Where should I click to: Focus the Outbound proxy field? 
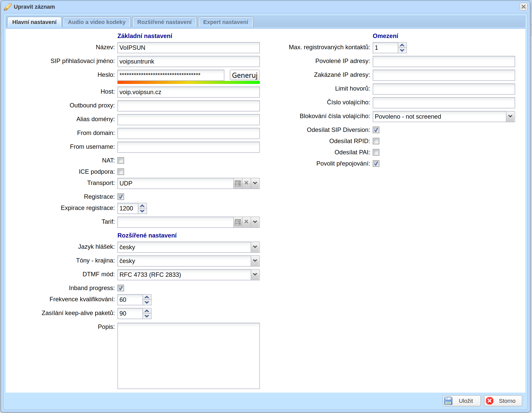pyautogui.click(x=189, y=106)
